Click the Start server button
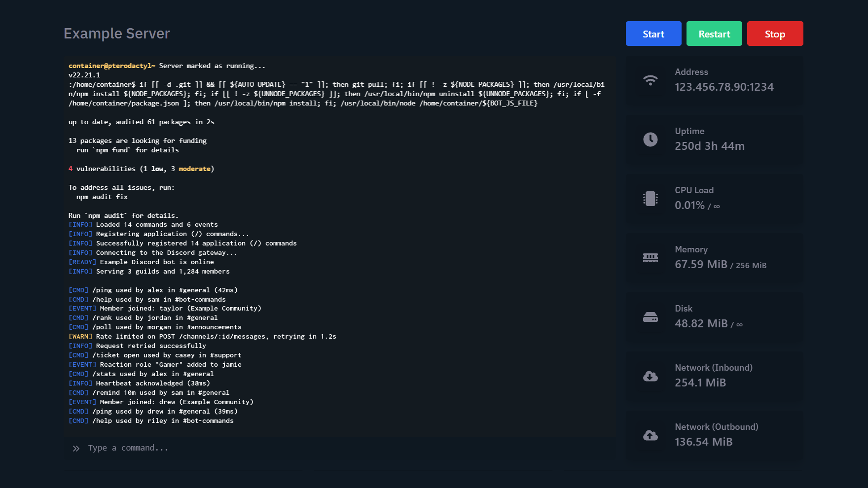The image size is (868, 488). [x=653, y=34]
